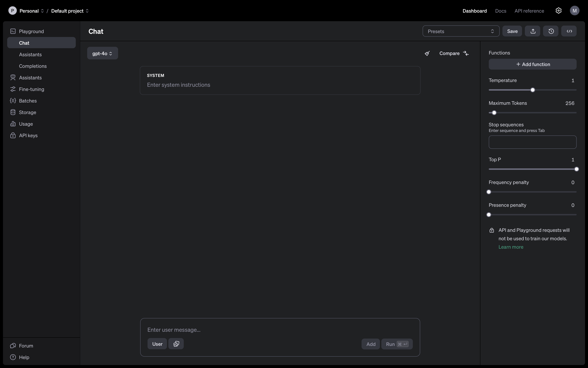Click the Forum chat bubble icon
This screenshot has width=588, height=368.
click(x=13, y=346)
